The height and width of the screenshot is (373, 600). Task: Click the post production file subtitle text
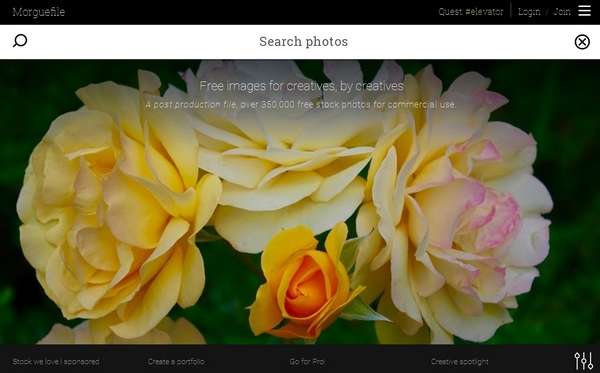click(300, 104)
